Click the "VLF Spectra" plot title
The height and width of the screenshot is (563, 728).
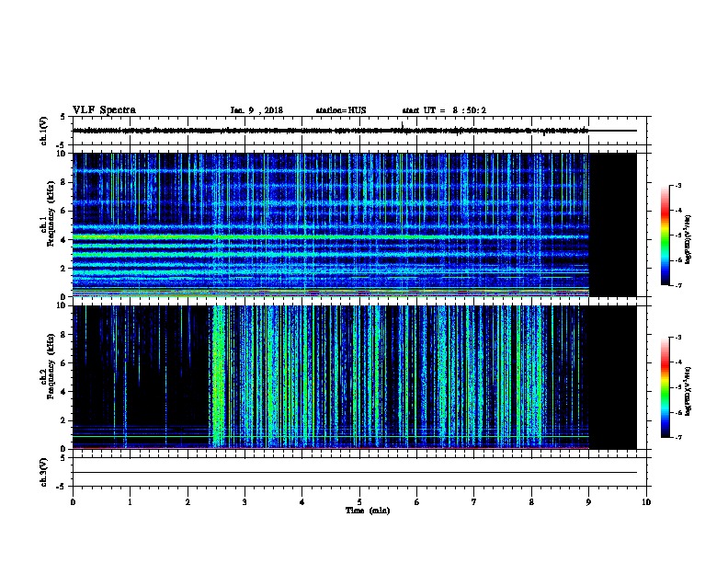tap(104, 110)
